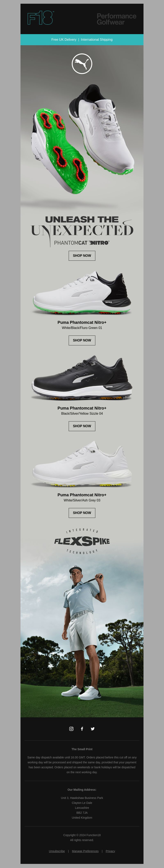
Task: Open the Manage Preferences link
Action: point(85,851)
